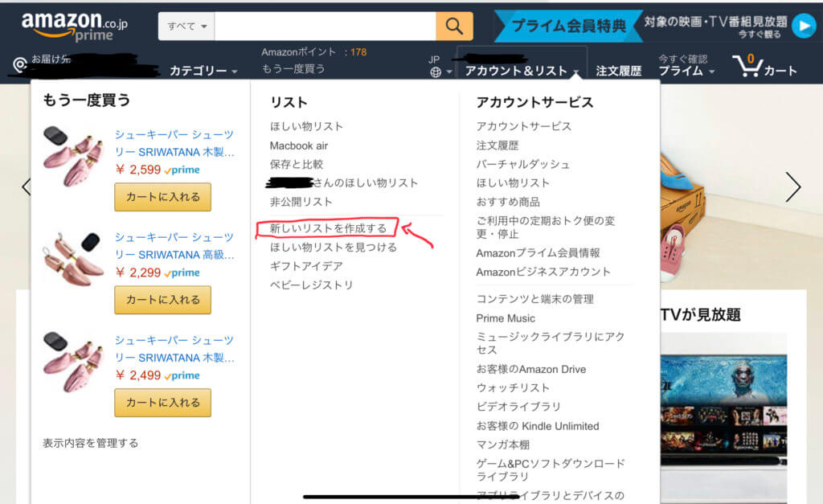Expand the アカウント&リスト dropdown
Image resolution: width=823 pixels, height=504 pixels.
[x=522, y=71]
